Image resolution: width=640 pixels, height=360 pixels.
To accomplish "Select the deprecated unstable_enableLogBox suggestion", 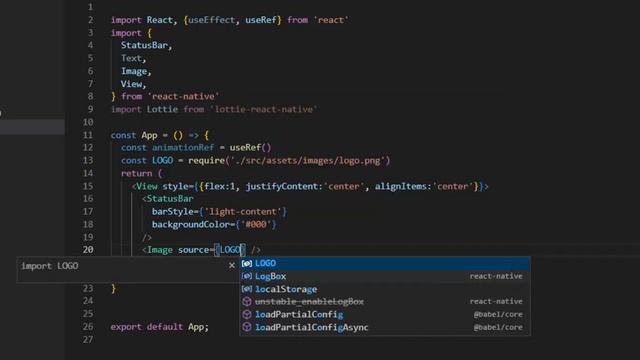I will click(385, 302).
